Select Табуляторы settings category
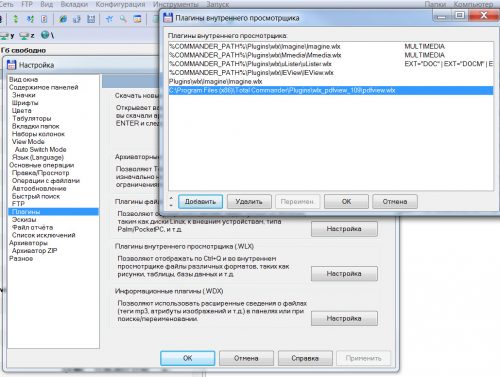500x377 pixels. coord(32,118)
